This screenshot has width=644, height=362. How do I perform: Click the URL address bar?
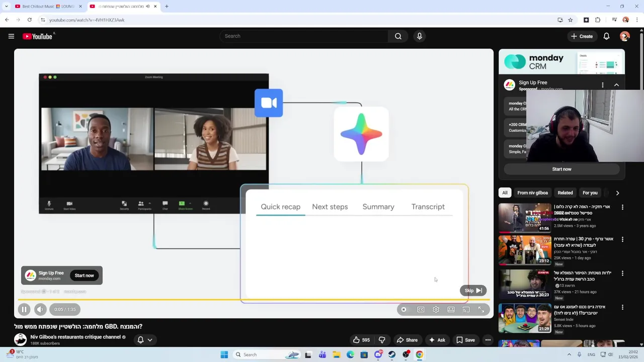click(x=297, y=20)
